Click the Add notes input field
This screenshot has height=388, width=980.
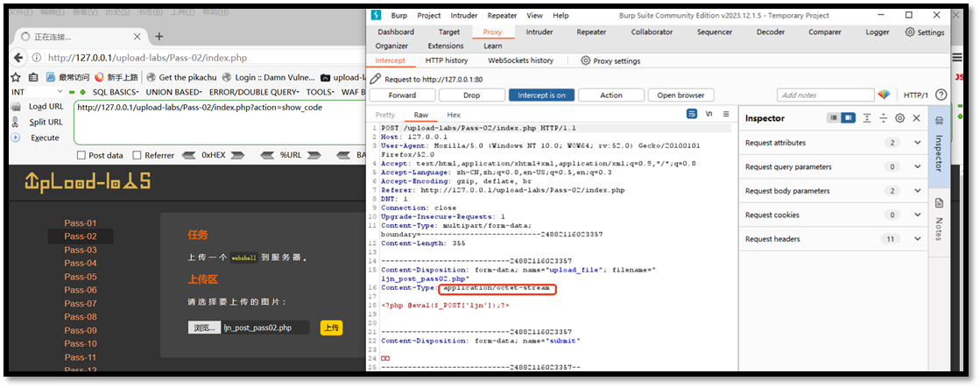[826, 95]
